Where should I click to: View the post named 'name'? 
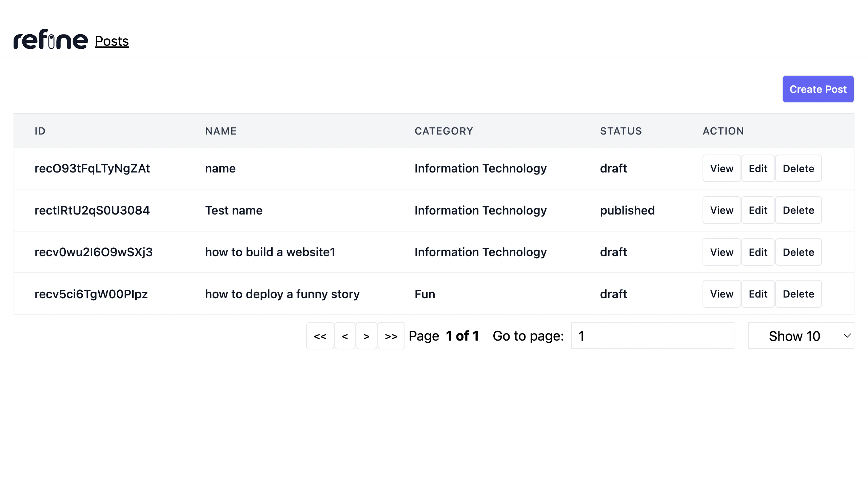click(x=722, y=168)
